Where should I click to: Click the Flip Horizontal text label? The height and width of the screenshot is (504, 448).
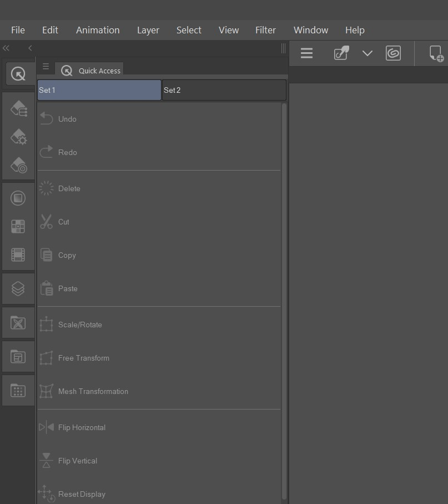point(82,427)
